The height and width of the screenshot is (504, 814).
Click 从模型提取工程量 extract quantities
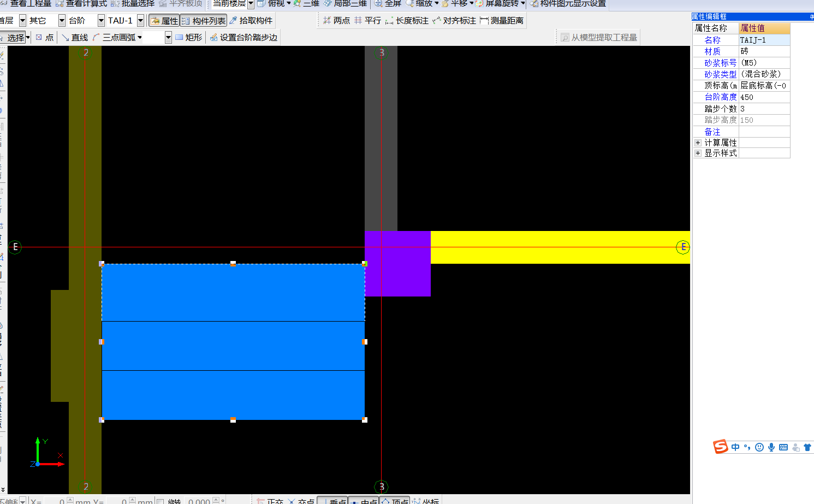(x=599, y=38)
